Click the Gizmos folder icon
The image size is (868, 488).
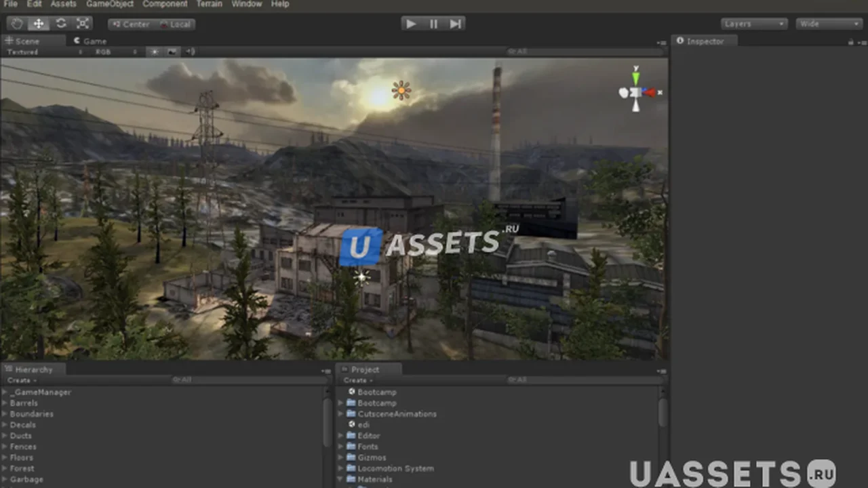(351, 457)
